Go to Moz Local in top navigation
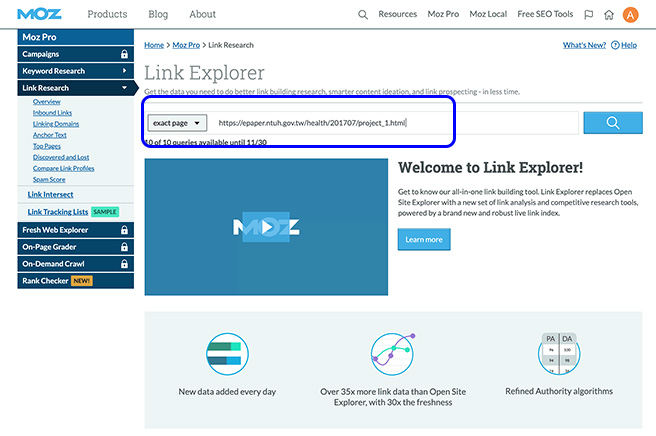Screen dimensions: 656x436 [x=488, y=14]
